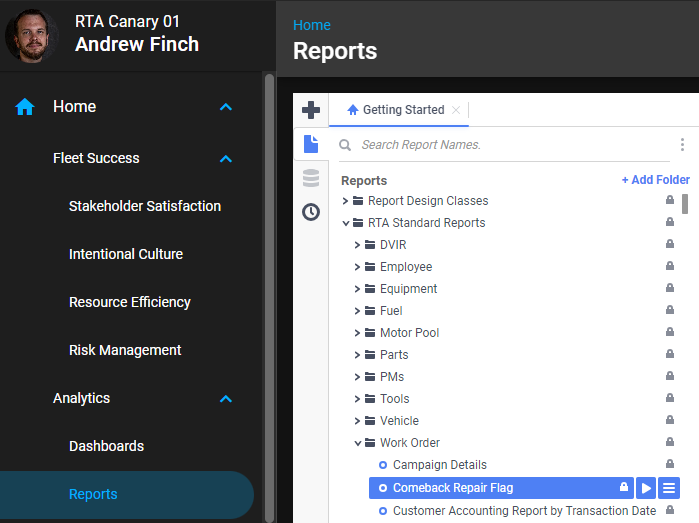The width and height of the screenshot is (699, 523).
Task: Click Andrew Finch profile avatar
Action: coord(32,35)
